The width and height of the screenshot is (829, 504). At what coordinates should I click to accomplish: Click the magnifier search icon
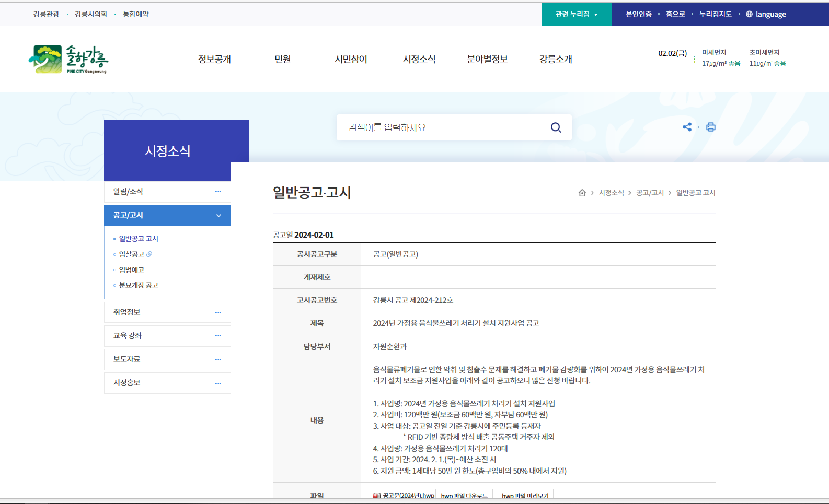(556, 127)
